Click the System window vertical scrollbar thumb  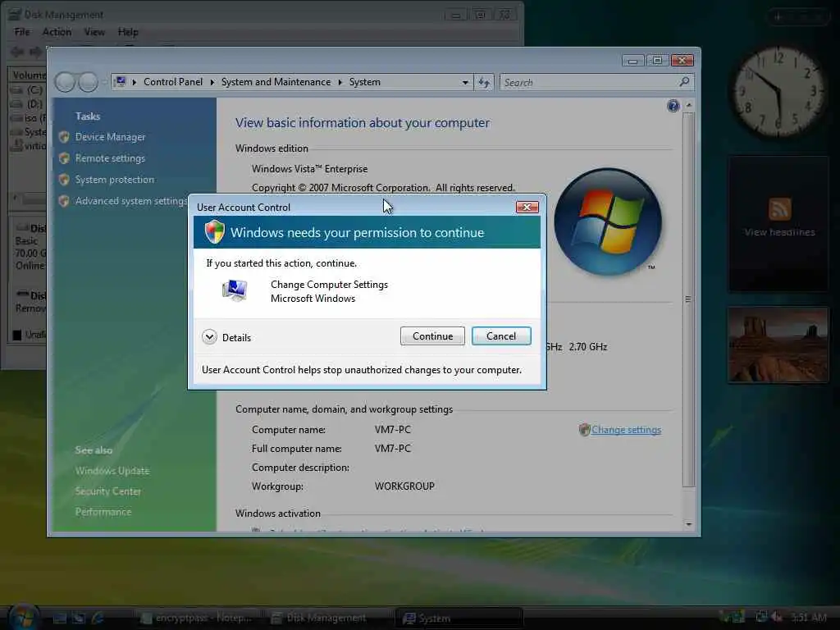pyautogui.click(x=689, y=299)
